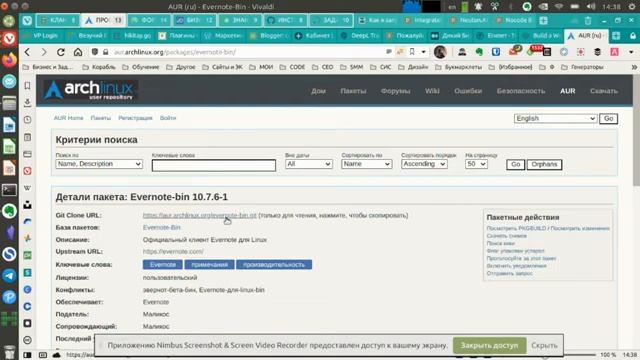640x360 pixels.
Task: Open extensions overflow arrow in toolbar
Action: point(631,52)
